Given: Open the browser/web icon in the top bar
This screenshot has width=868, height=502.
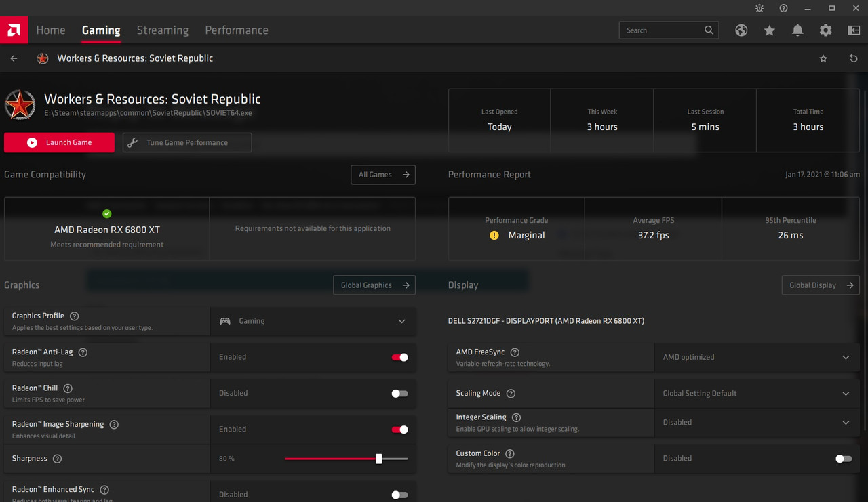Looking at the screenshot, I should (x=741, y=30).
